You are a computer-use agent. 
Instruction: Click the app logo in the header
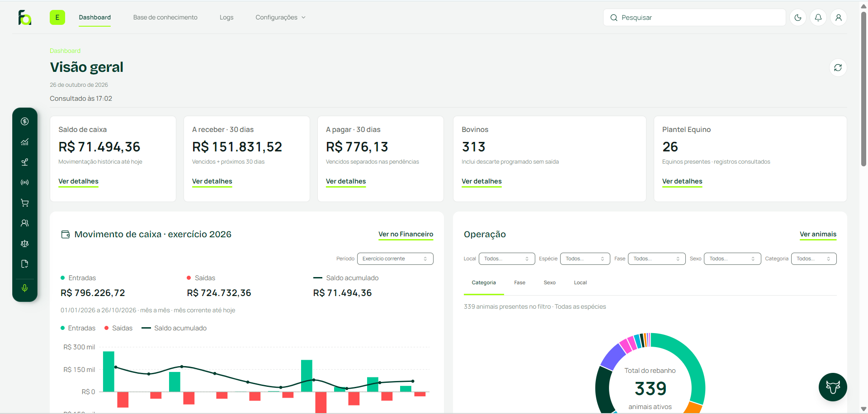(25, 18)
